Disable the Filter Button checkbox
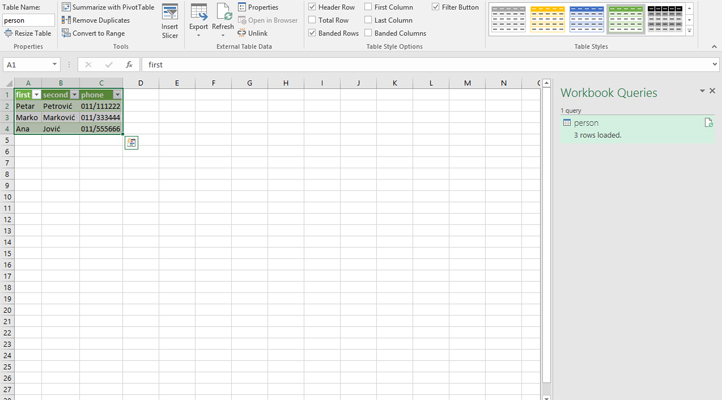This screenshot has width=722, height=400. (x=436, y=7)
